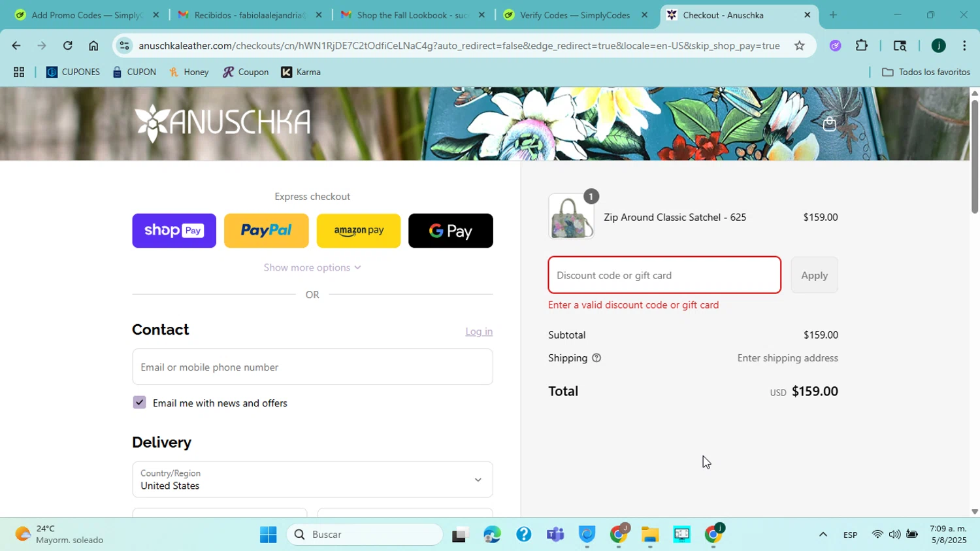Screen dimensions: 980x551
Task: Pay with Shop Pay button
Action: [174, 231]
